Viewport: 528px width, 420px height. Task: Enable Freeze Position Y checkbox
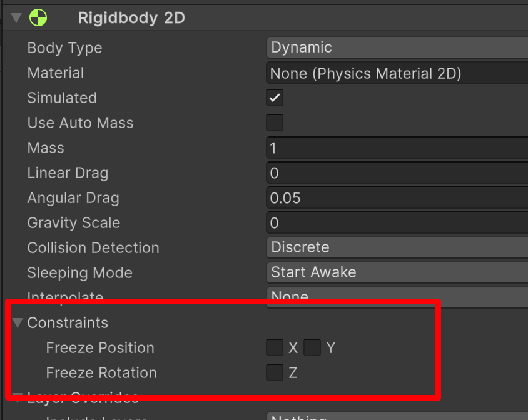coord(312,347)
